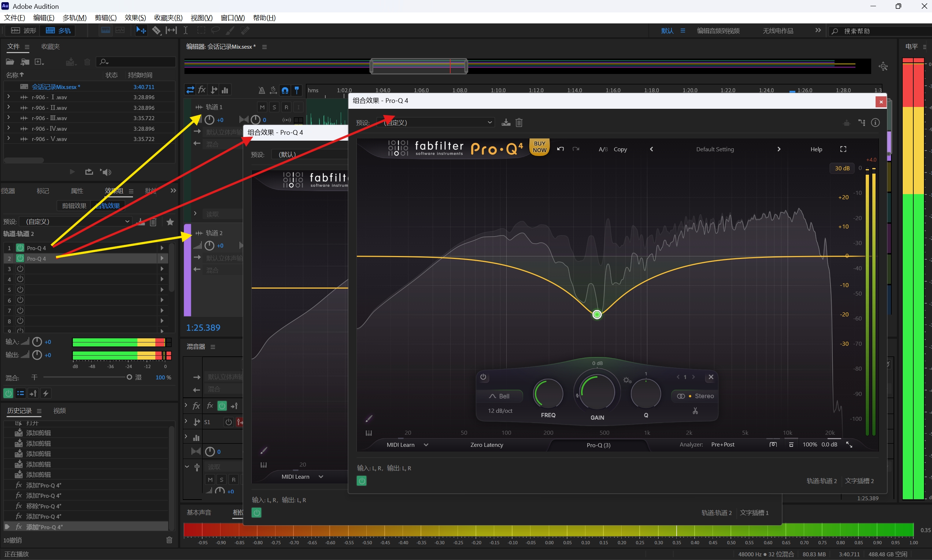Toggle power for Pro-Q 4 slot 1
This screenshot has width=932, height=560.
[20, 248]
